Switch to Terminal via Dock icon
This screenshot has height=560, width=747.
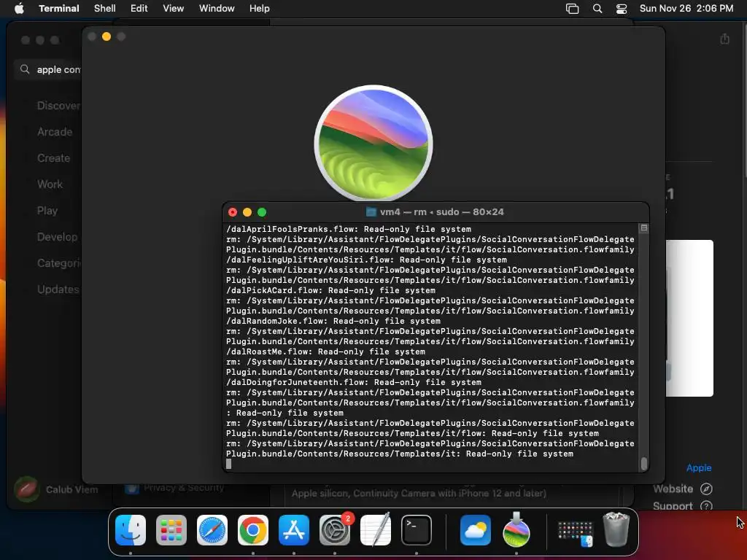pyautogui.click(x=417, y=530)
